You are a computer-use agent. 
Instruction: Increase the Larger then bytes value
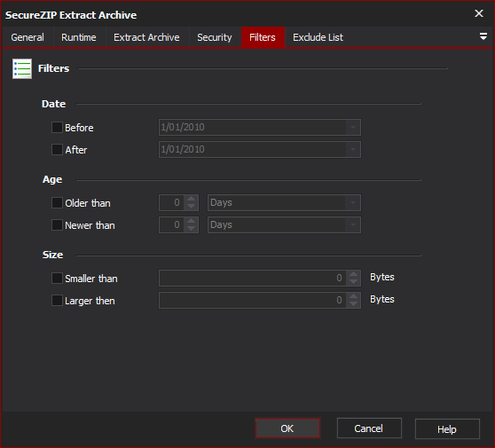[353, 296]
